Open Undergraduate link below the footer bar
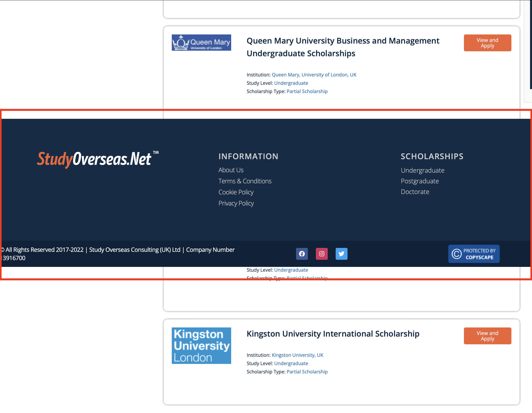This screenshot has height=413, width=532. point(291,270)
